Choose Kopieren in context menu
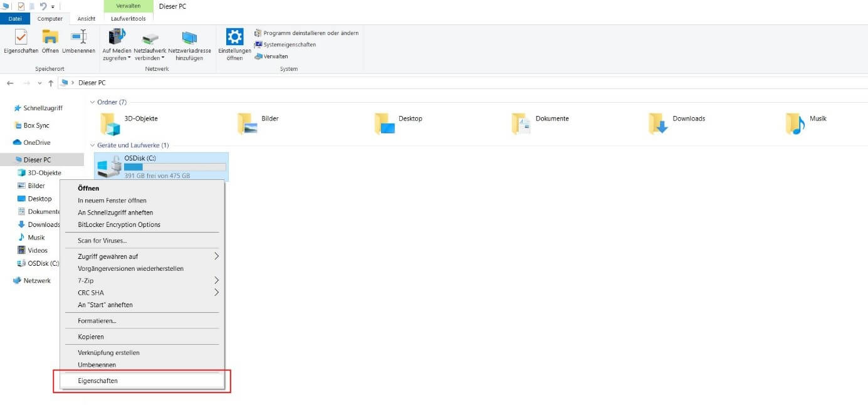Screen dimensions: 868x405 click(142, 337)
